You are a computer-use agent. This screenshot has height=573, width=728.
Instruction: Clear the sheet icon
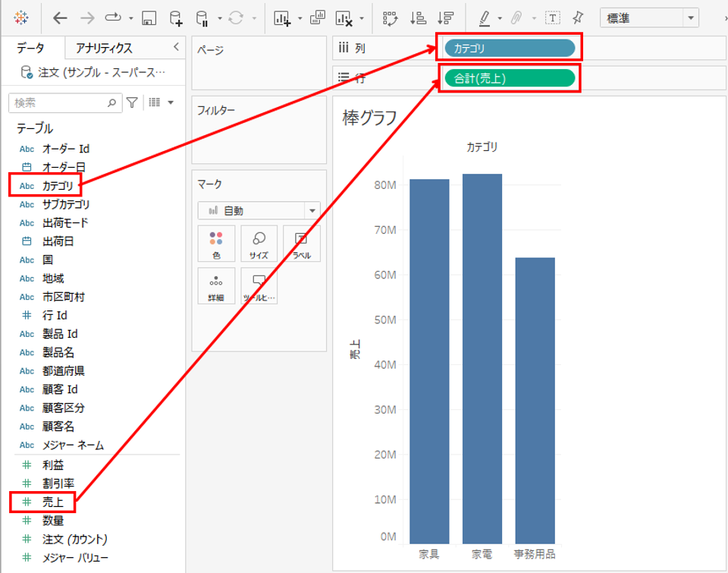(x=344, y=18)
